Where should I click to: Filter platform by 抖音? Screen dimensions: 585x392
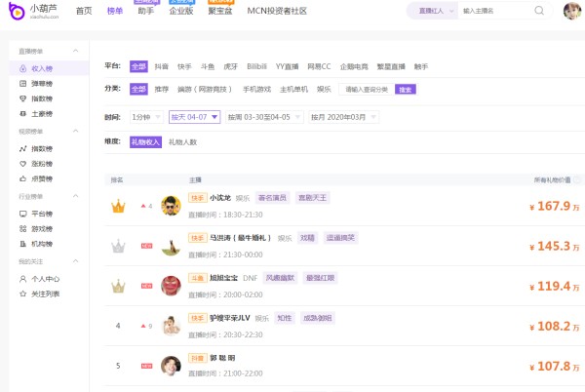pos(161,66)
